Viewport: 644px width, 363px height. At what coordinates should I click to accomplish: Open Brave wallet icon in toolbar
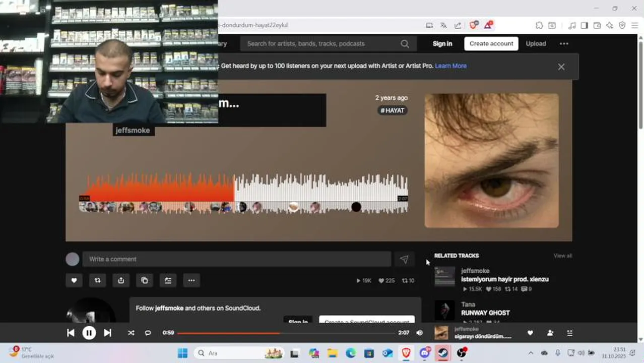click(x=597, y=25)
